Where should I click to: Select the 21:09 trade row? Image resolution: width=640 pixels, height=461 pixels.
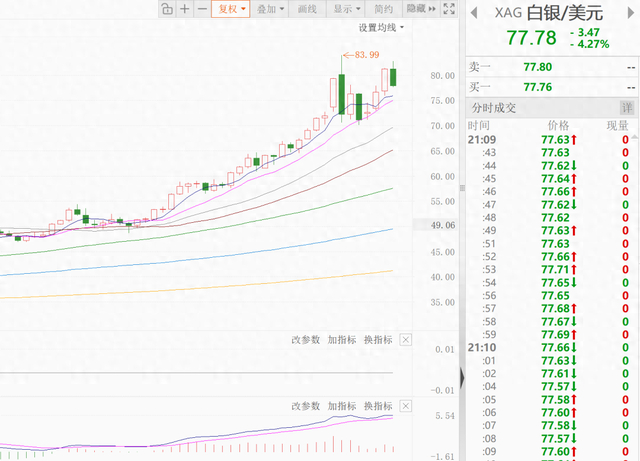point(549,140)
